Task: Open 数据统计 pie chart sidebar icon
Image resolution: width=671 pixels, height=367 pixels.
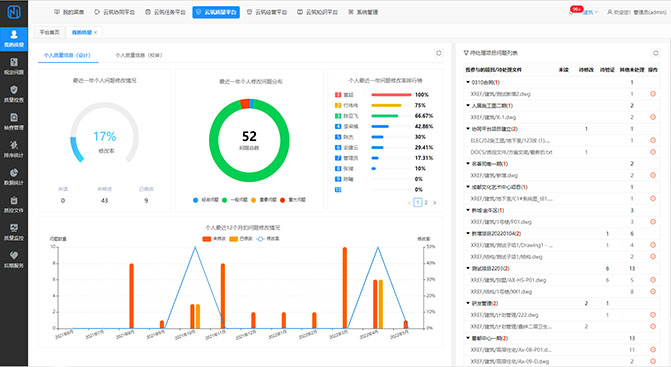Action: click(14, 176)
